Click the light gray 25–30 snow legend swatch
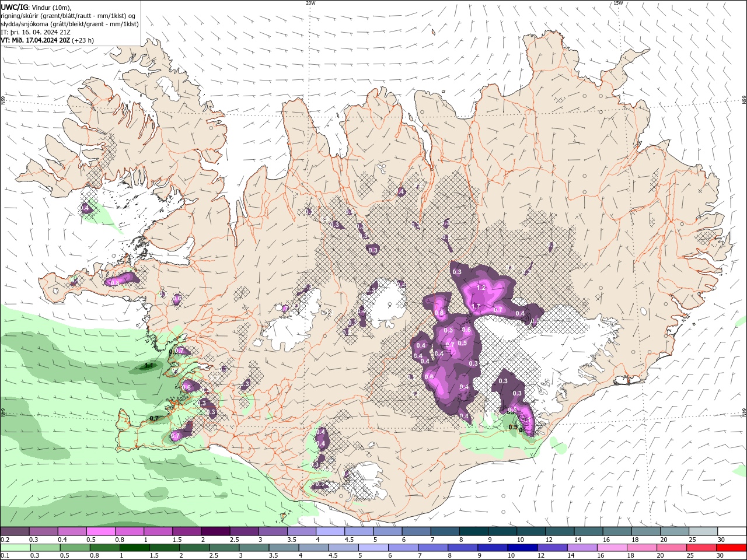 (703, 531)
